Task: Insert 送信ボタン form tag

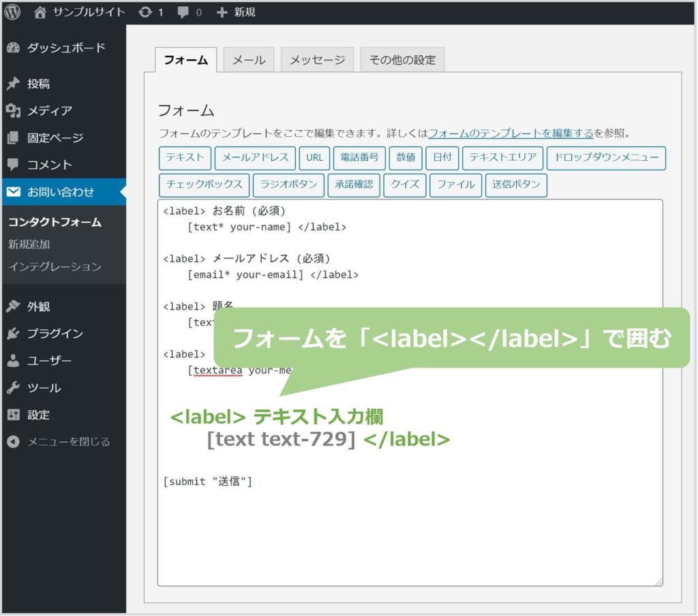Action: [x=516, y=185]
